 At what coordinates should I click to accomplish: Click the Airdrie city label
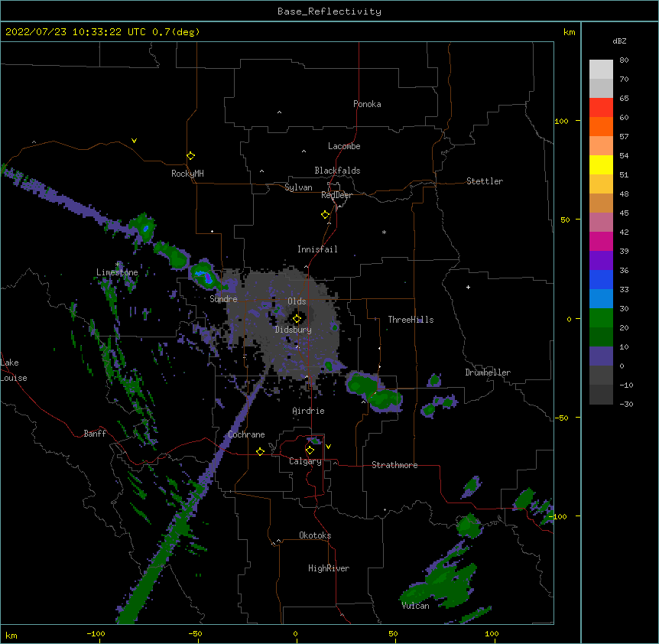308,411
